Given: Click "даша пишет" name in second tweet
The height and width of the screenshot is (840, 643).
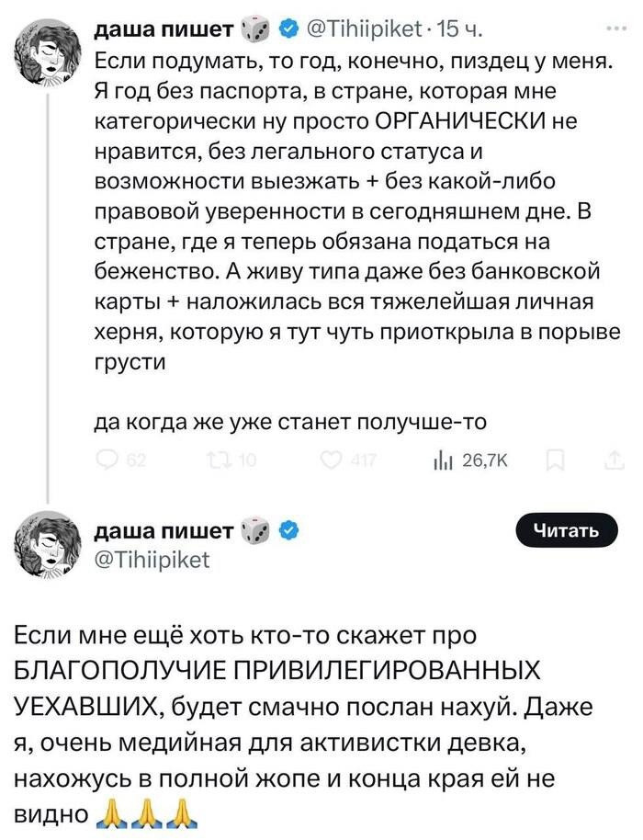Looking at the screenshot, I should pyautogui.click(x=163, y=529).
